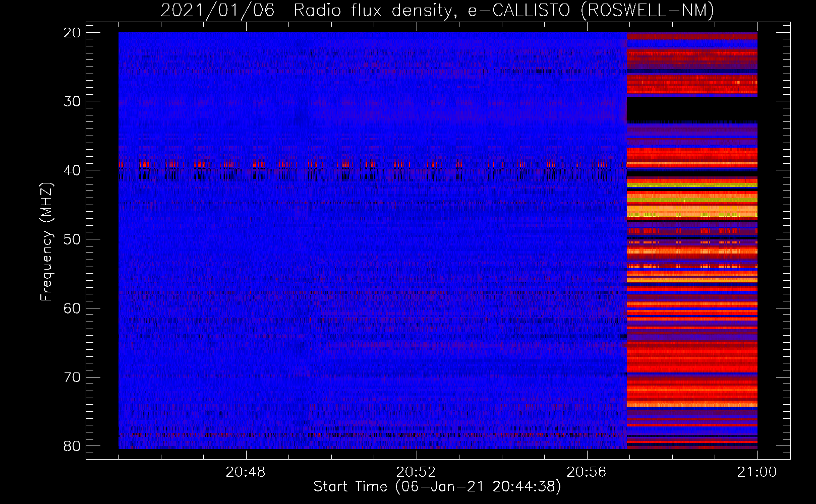Click the 40 MHz frequency tick label
This screenshot has width=816, height=504.
coord(73,170)
